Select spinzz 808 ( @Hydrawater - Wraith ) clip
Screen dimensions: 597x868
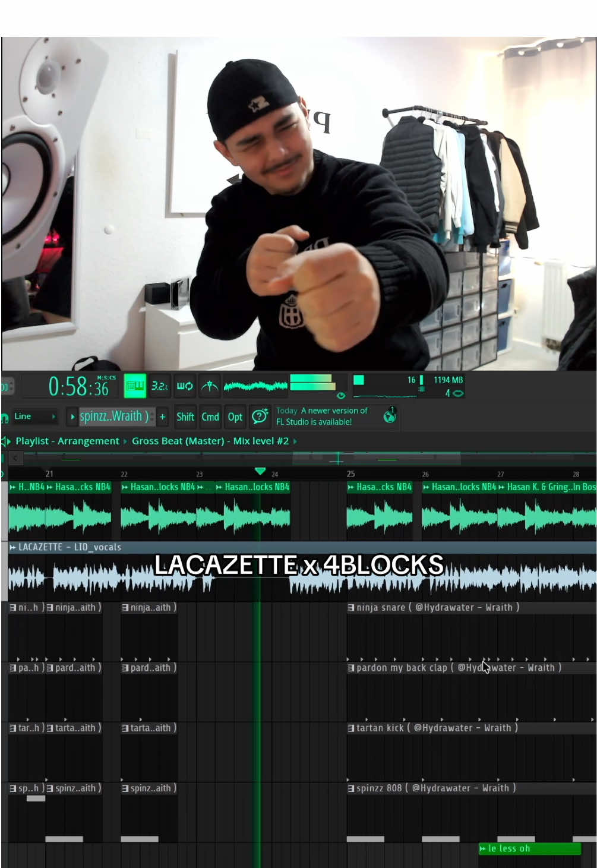point(436,788)
